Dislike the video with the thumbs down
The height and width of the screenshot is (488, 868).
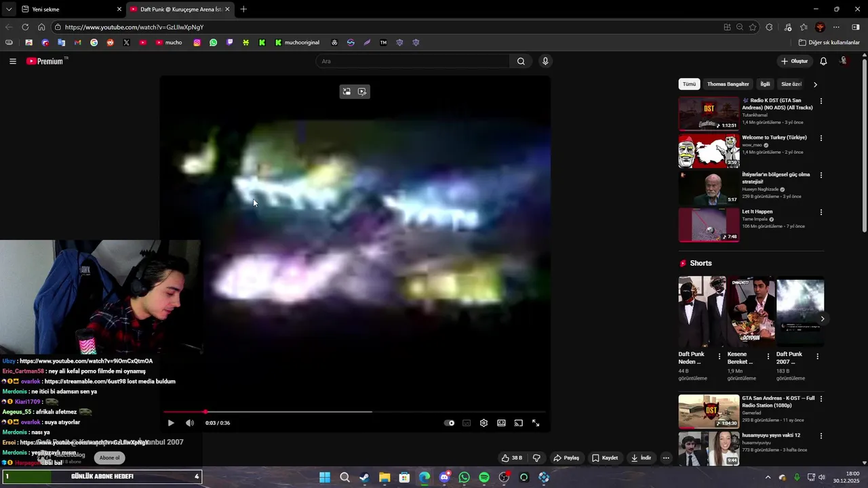536,458
